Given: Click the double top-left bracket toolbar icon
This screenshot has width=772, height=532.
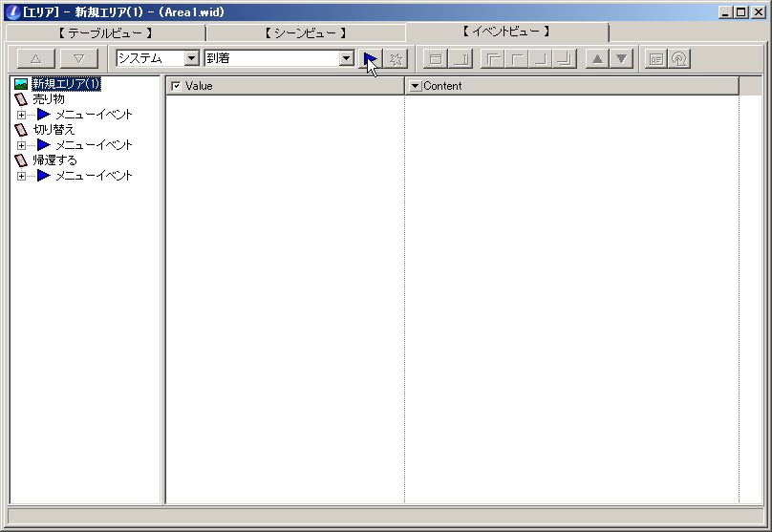Looking at the screenshot, I should pos(493,59).
